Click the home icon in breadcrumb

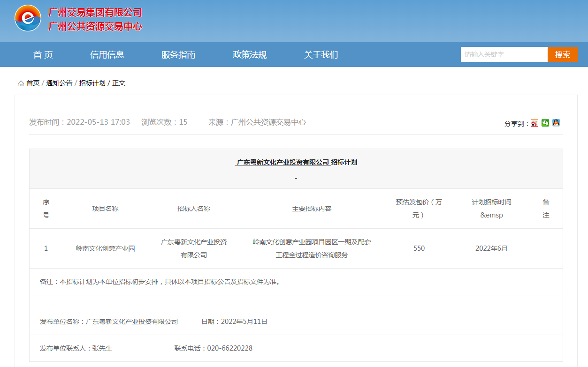21,83
